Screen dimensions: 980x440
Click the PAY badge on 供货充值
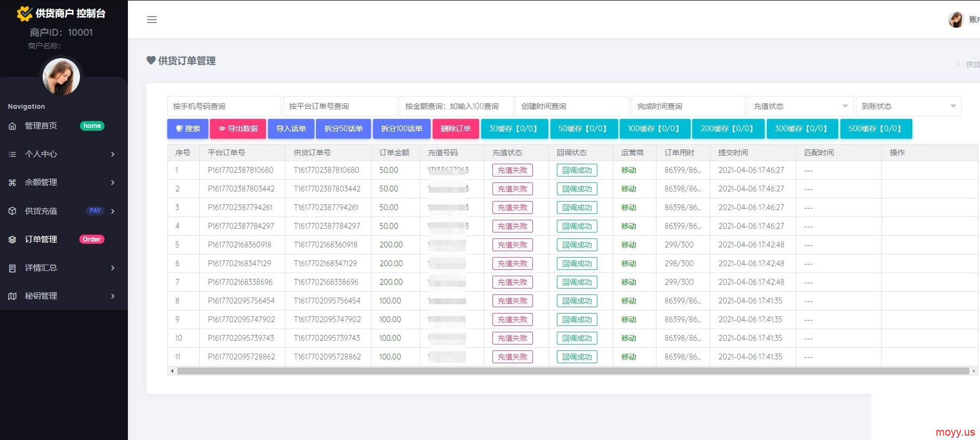pos(95,211)
